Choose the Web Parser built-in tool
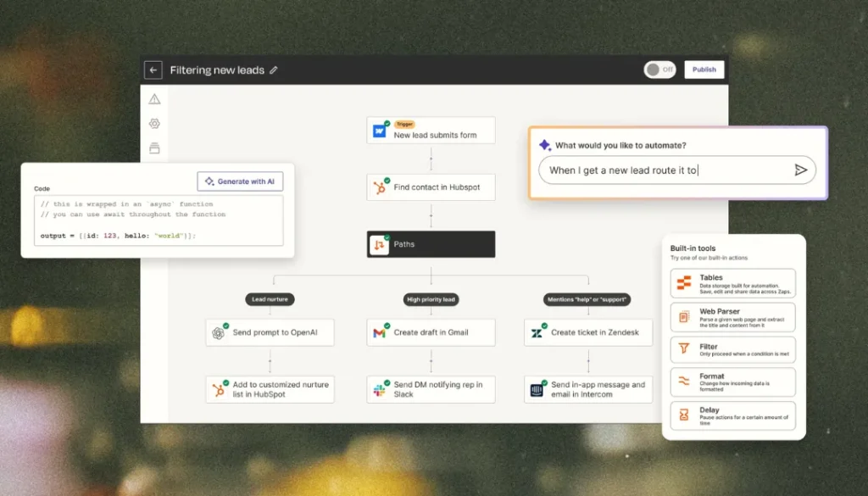This screenshot has height=496, width=868. 732,317
